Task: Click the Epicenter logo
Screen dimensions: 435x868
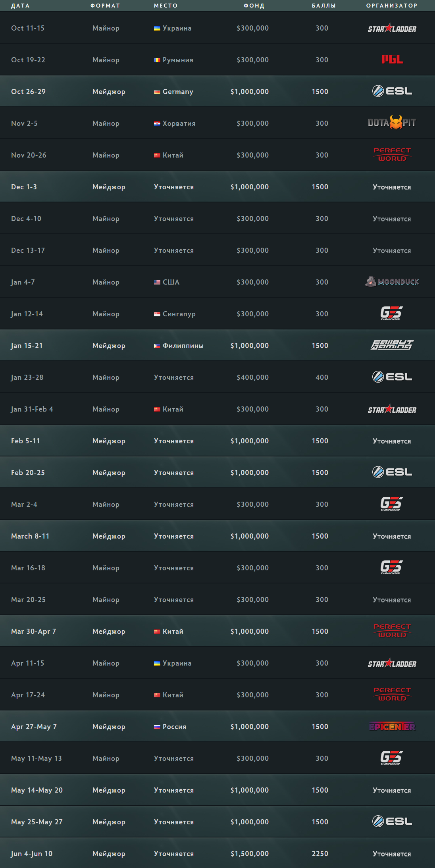Action: click(392, 727)
